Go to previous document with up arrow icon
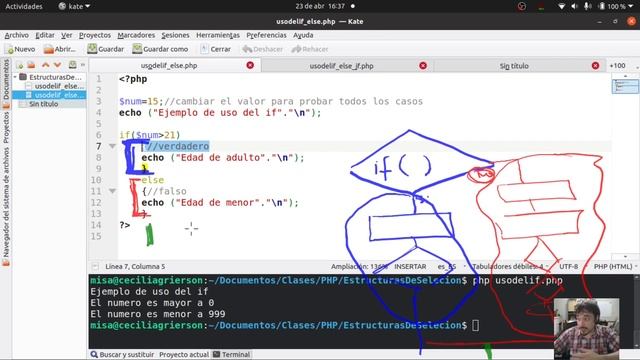This screenshot has height=360, width=640. tap(45, 65)
